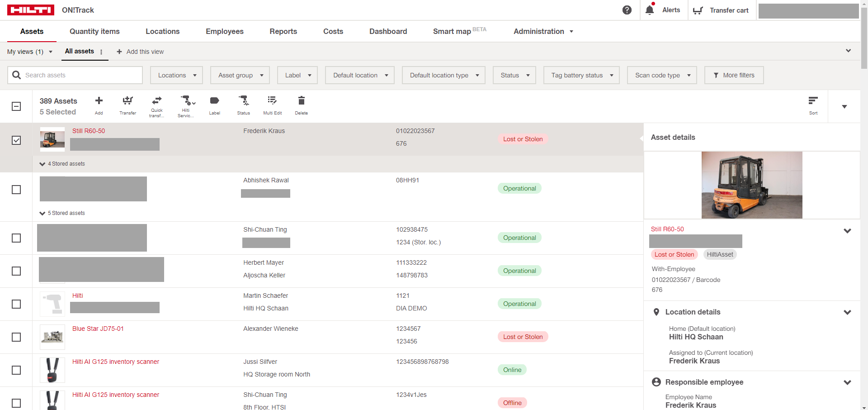Expand the 5 Stored assets row
Viewport: 868px width, 410px height.
(x=62, y=213)
